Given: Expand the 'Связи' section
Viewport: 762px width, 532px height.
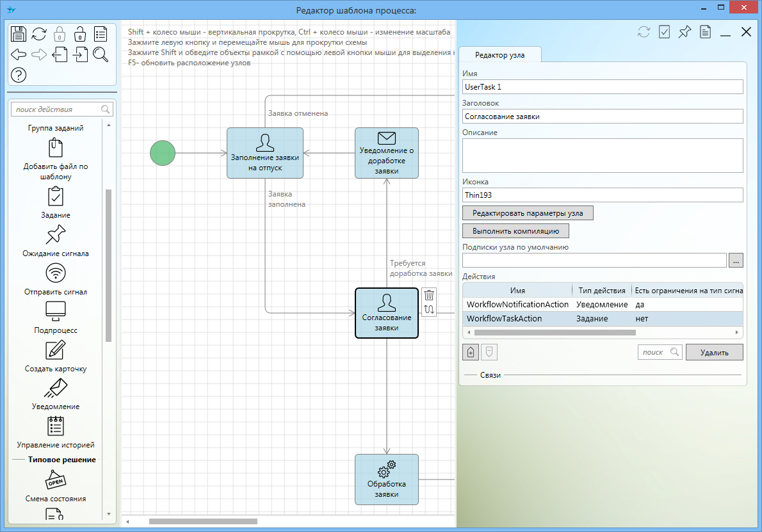Looking at the screenshot, I should (x=490, y=375).
